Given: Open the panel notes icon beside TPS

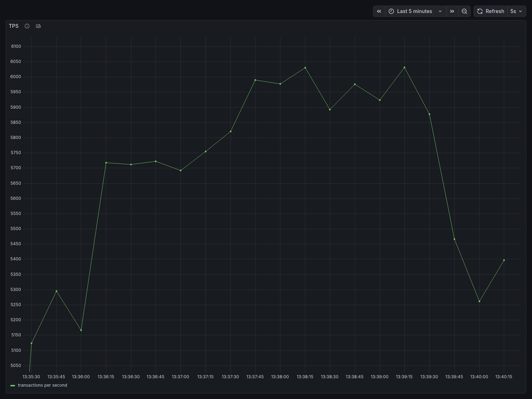Looking at the screenshot, I should [x=38, y=26].
